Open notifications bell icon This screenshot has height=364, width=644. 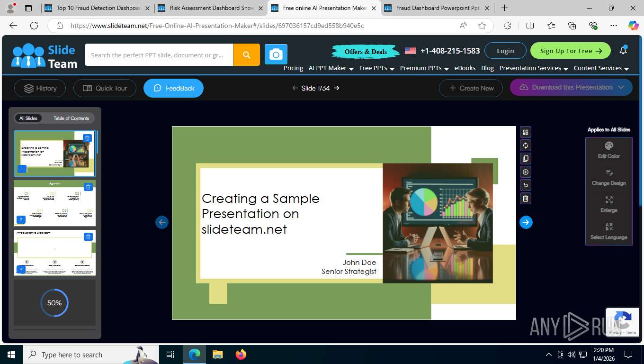[623, 50]
